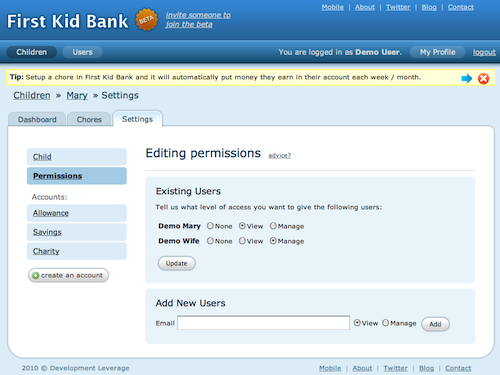Click Mary breadcrumb link
500x375 pixels.
pos(77,95)
